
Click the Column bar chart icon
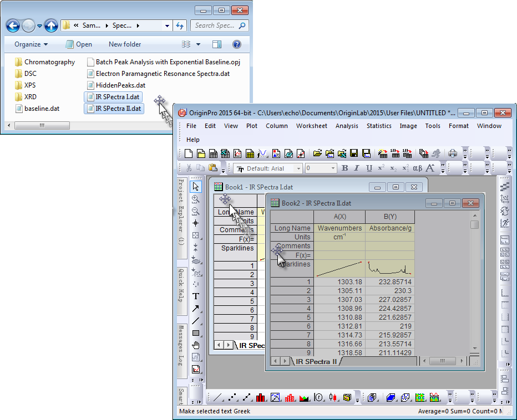tap(261, 398)
